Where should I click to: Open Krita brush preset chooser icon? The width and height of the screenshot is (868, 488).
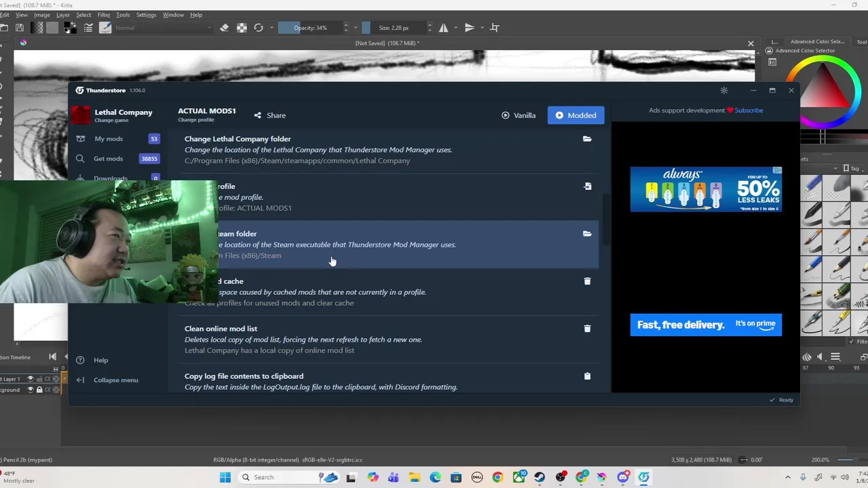pyautogui.click(x=105, y=28)
